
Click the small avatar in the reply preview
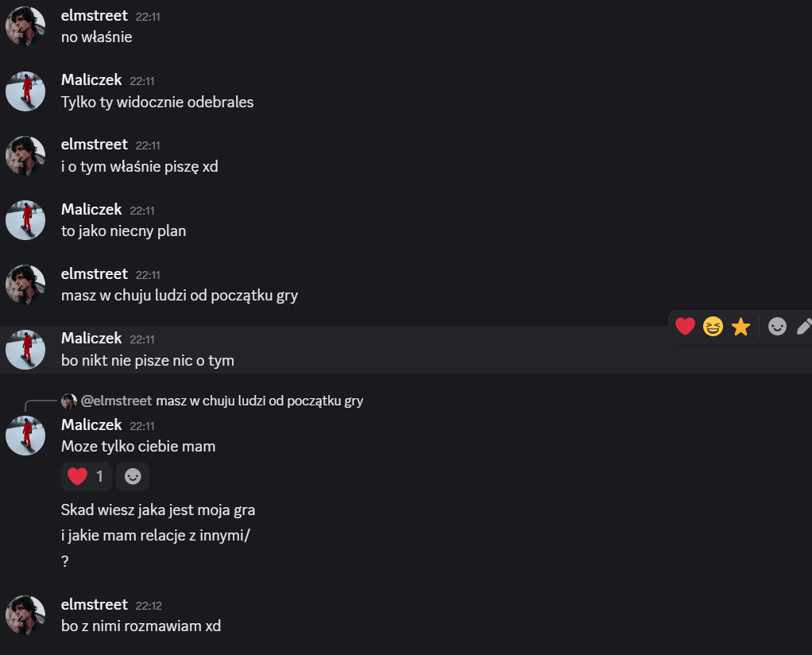69,401
